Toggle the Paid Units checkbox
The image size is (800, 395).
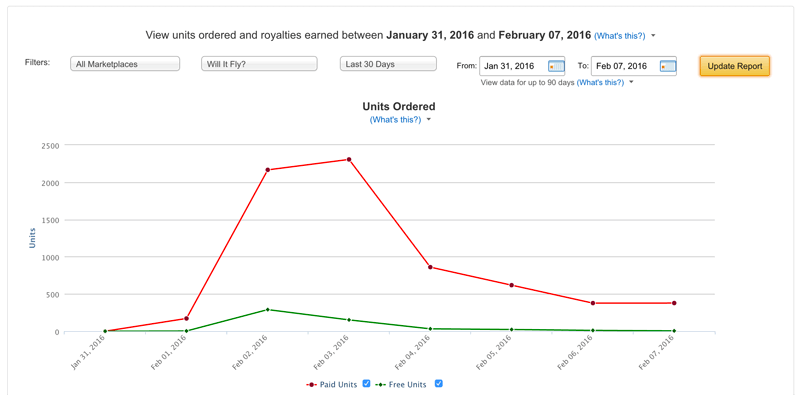point(366,384)
